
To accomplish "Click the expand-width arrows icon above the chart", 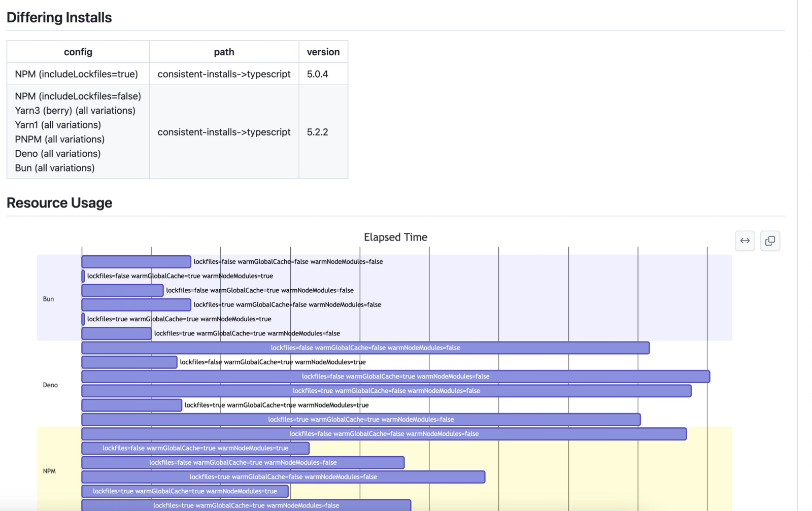I will click(x=745, y=241).
